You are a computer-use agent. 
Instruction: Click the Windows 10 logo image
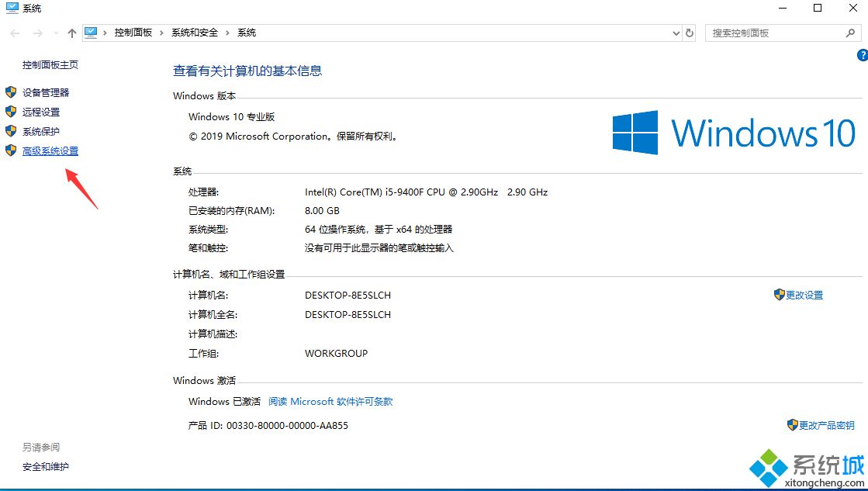[735, 133]
